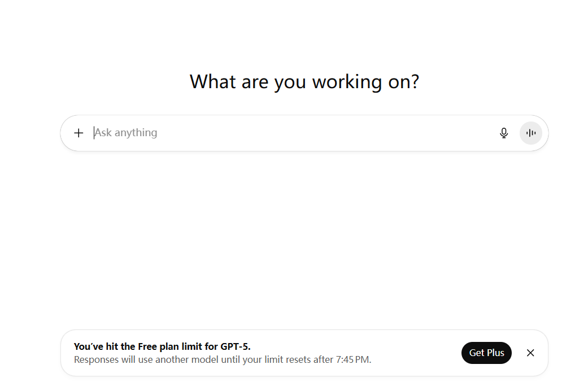Open the plus attachment menu in composer
This screenshot has width=588, height=386.
(x=79, y=133)
